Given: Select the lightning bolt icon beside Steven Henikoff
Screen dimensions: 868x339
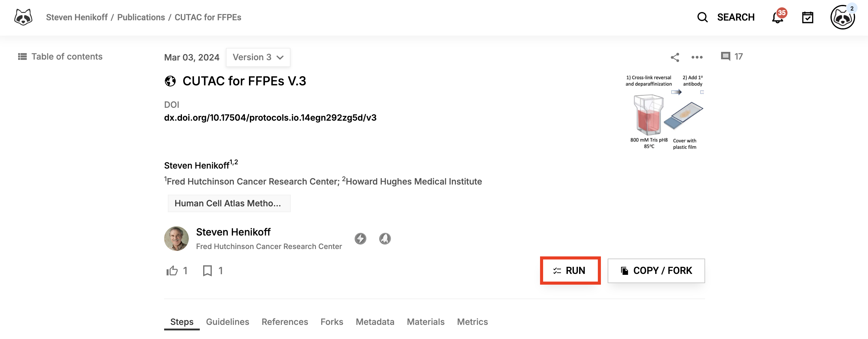Looking at the screenshot, I should [x=360, y=238].
